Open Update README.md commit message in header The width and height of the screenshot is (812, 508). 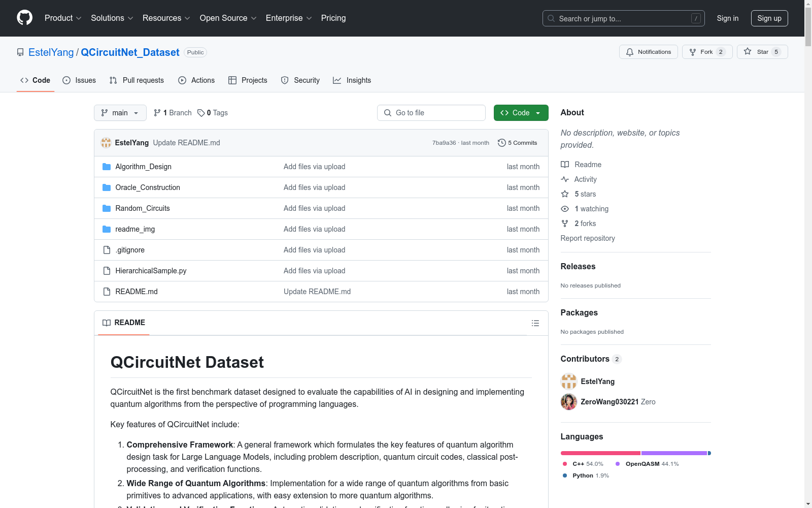(187, 143)
